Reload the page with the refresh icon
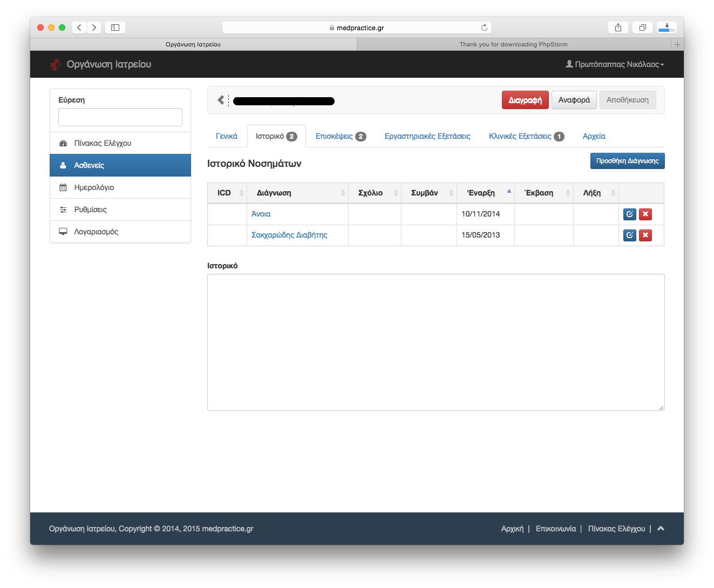 (x=484, y=28)
